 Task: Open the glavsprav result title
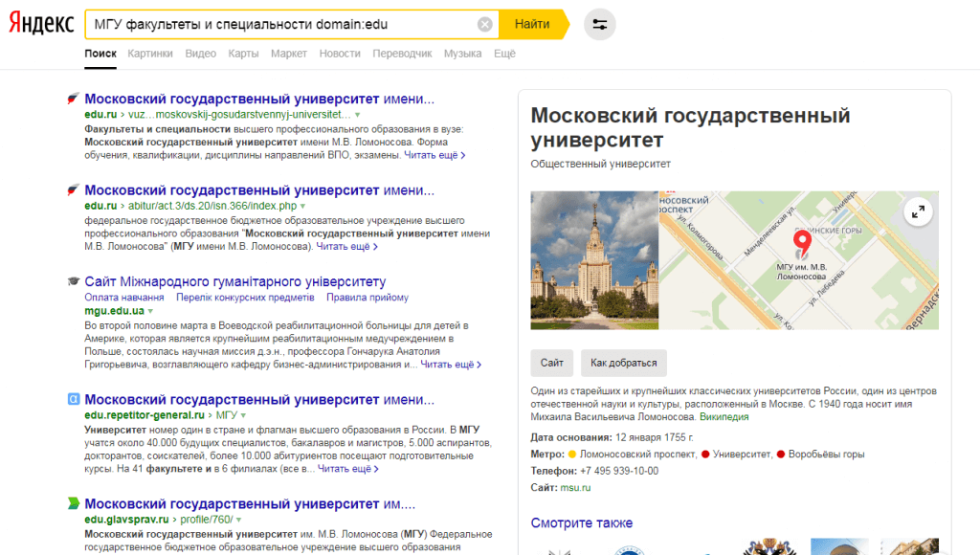tap(250, 503)
